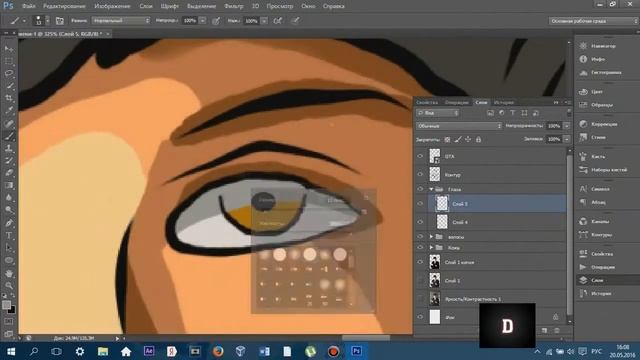Select the Move tool
The width and height of the screenshot is (640, 360).
[9, 49]
